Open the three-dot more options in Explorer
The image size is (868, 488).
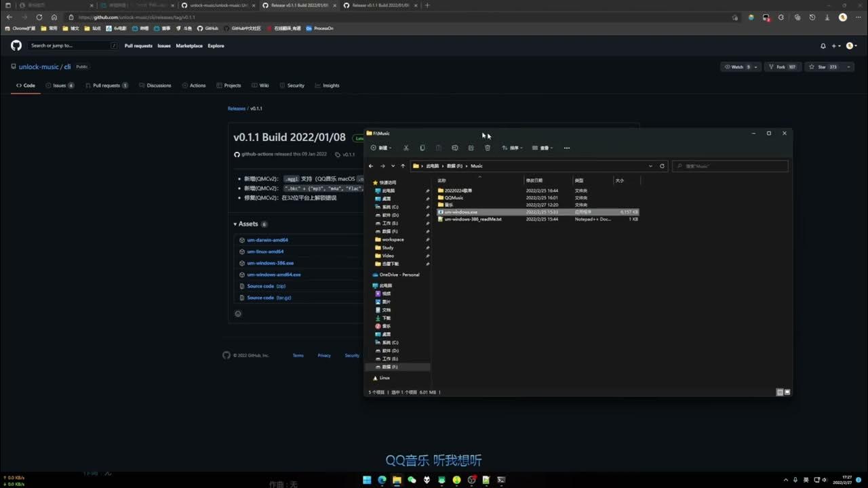(x=567, y=148)
